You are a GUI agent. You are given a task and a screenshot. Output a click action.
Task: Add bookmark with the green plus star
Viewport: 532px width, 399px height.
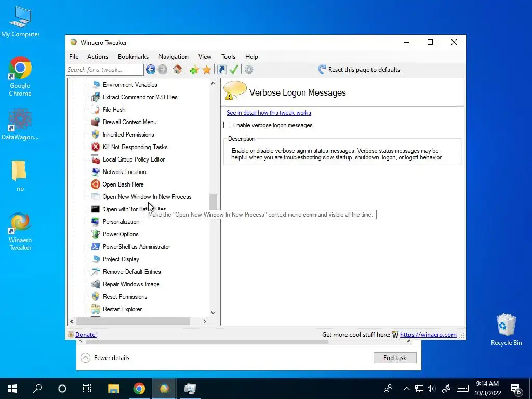pyautogui.click(x=194, y=70)
